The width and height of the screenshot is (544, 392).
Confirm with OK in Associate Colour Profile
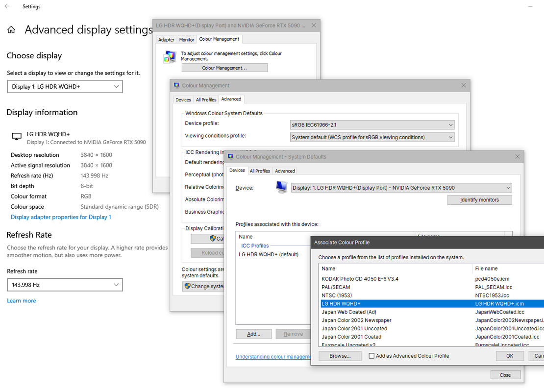click(510, 356)
